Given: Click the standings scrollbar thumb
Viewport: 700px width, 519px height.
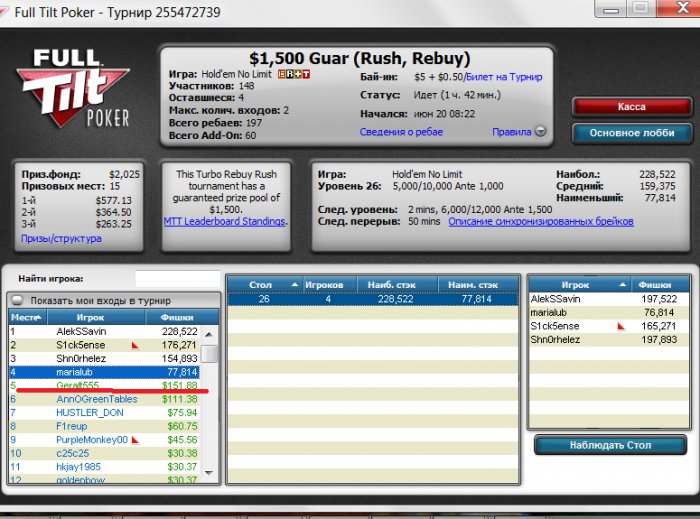Looking at the screenshot, I should pyautogui.click(x=209, y=353).
